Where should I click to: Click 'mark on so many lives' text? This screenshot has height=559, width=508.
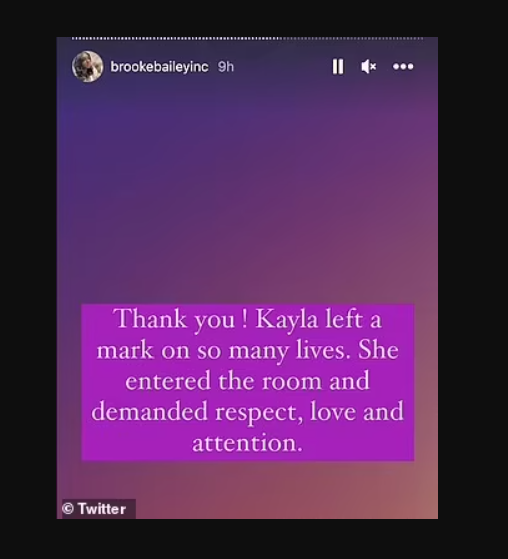pyautogui.click(x=220, y=351)
